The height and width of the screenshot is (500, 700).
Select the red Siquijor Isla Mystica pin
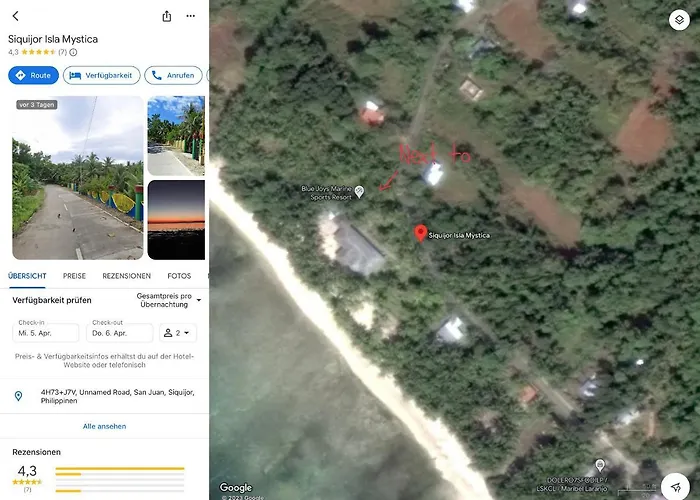tap(420, 233)
